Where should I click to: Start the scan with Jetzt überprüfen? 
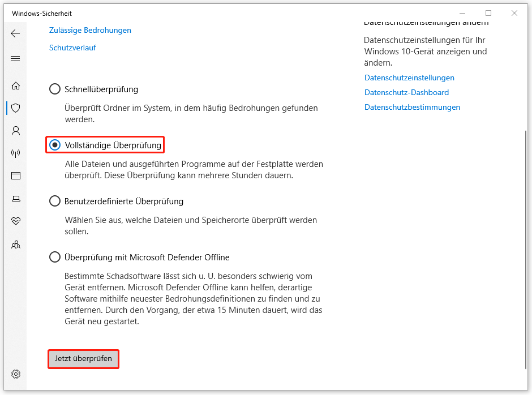tap(83, 359)
